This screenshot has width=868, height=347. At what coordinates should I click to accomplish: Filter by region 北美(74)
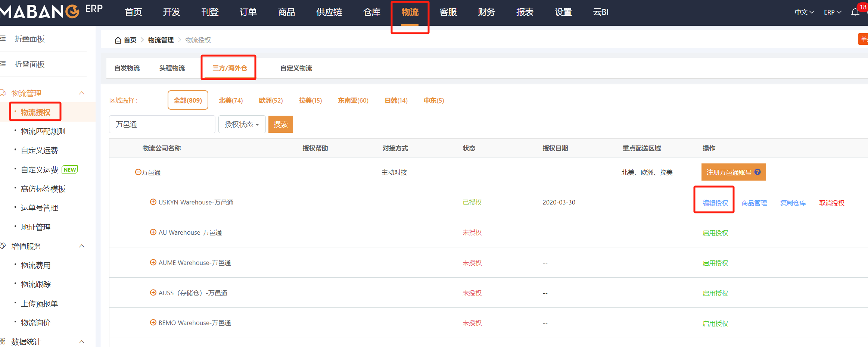(231, 100)
